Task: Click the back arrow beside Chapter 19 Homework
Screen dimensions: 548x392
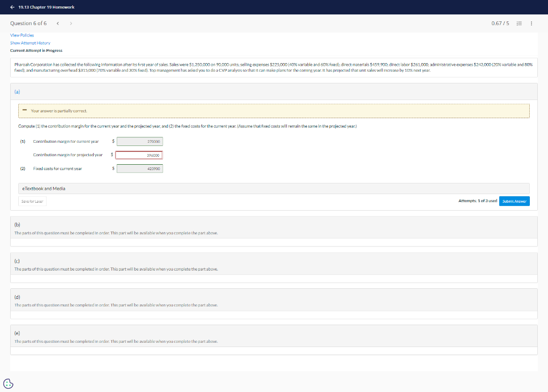Action: point(13,7)
